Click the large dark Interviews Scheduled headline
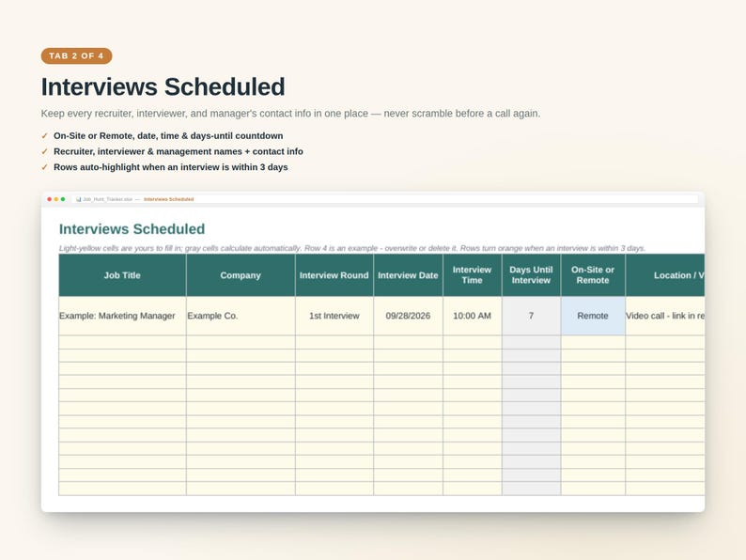Screen dimensions: 746x560 point(163,87)
